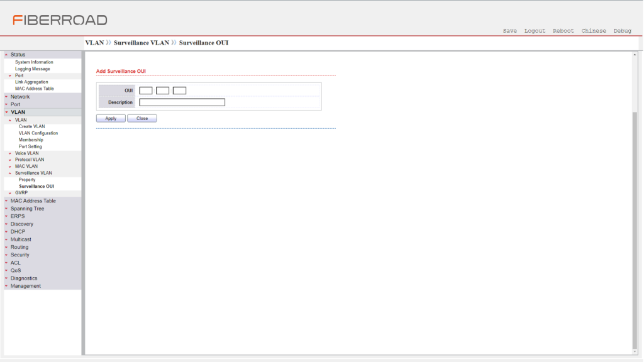The image size is (644, 362).
Task: Click the second OUI octet field
Action: 163,90
